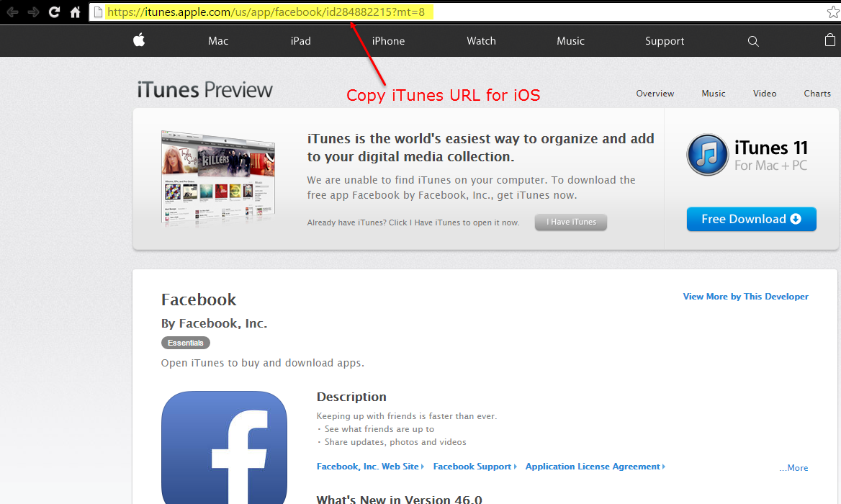Open the Music item in Apple nav
Screen dimensions: 841x504
pyautogui.click(x=570, y=41)
